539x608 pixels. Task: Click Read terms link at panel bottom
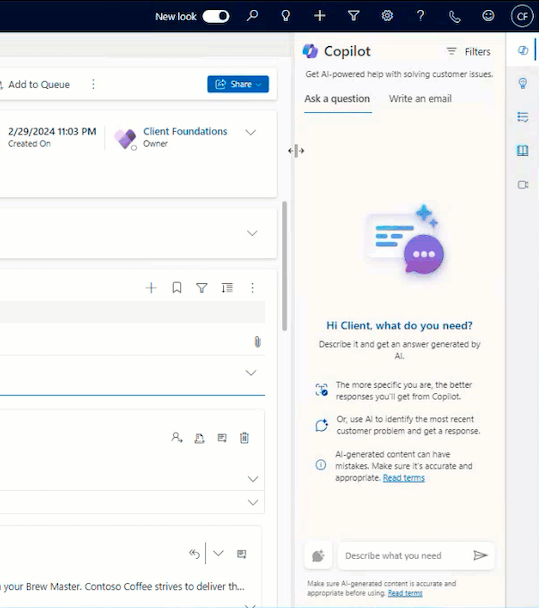[x=405, y=593]
